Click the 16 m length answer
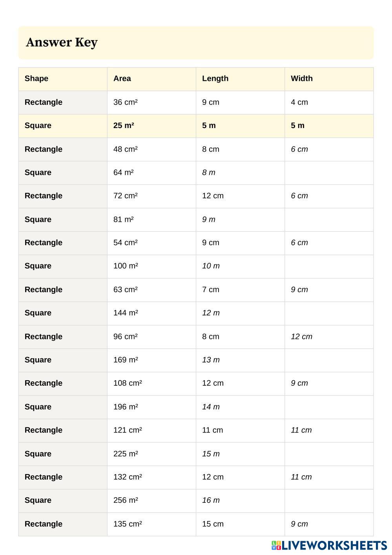This screenshot has height=555, width=392. point(211,500)
